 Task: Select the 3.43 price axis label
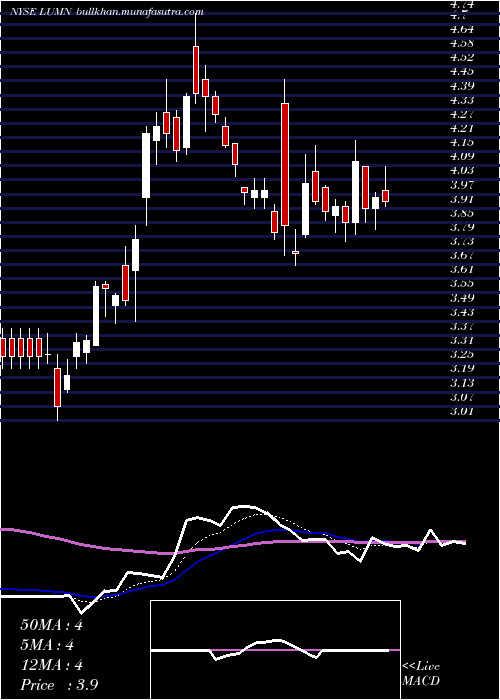[462, 312]
